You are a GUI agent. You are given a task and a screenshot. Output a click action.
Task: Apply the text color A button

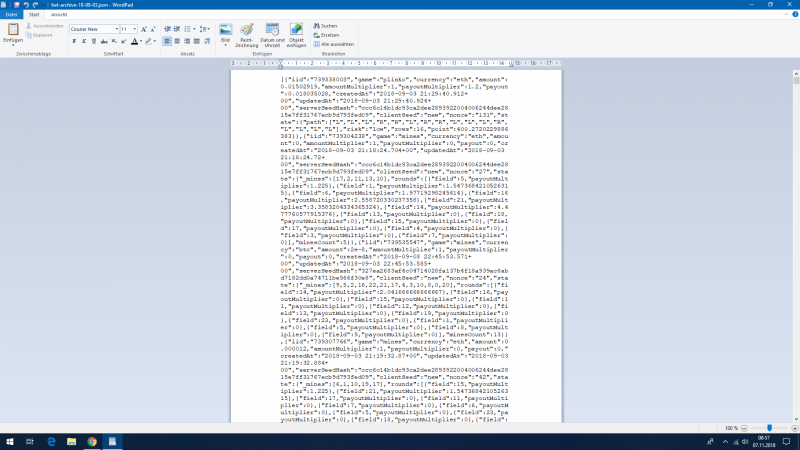pyautogui.click(x=134, y=41)
